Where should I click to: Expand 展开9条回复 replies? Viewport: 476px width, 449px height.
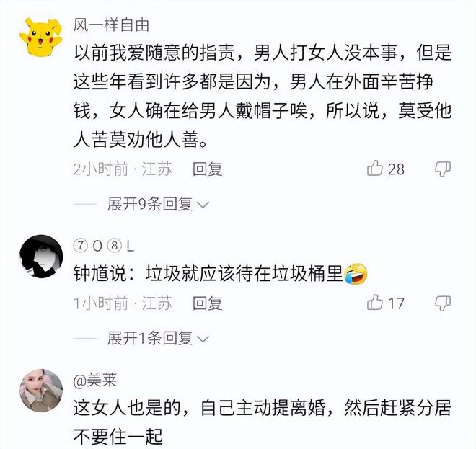(x=150, y=204)
